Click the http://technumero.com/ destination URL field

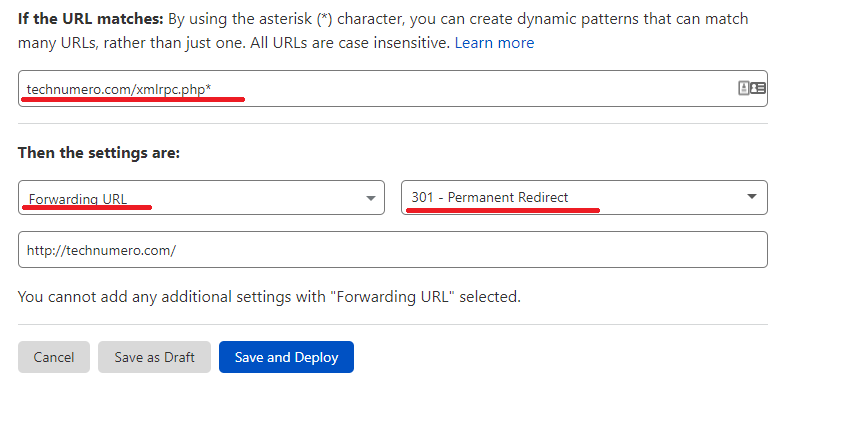393,250
